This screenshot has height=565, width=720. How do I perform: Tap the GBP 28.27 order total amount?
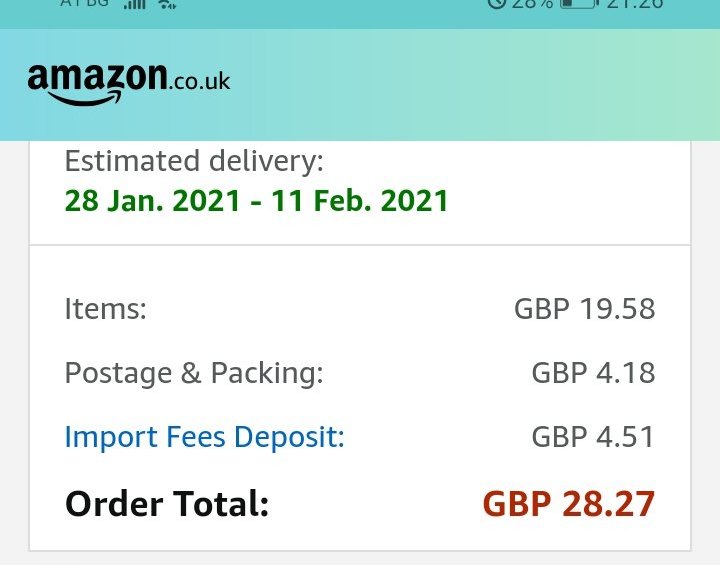(568, 504)
